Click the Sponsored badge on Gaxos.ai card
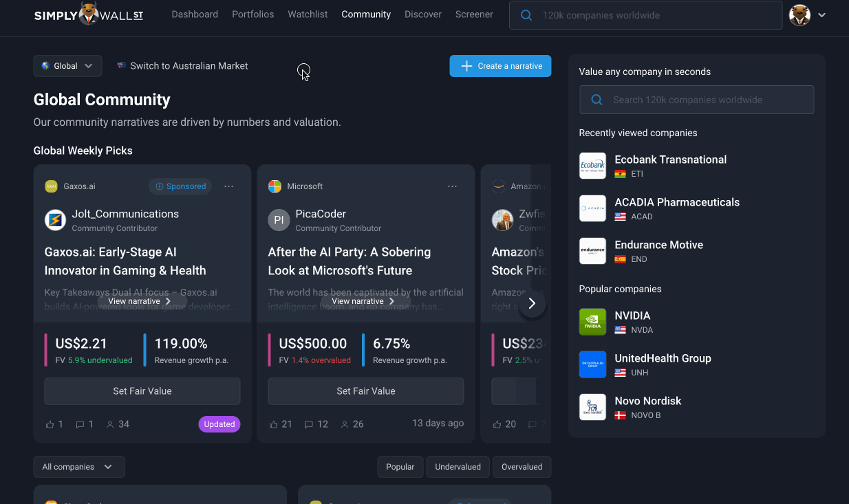849x504 pixels. click(x=180, y=186)
